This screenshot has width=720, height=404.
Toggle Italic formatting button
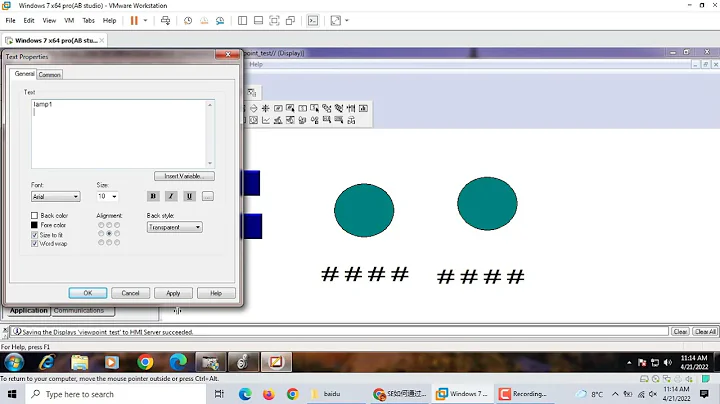click(x=171, y=196)
